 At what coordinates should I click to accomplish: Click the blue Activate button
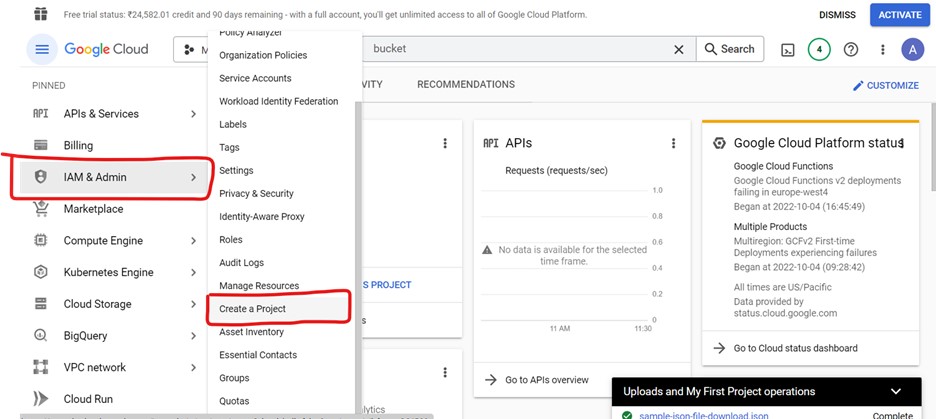click(896, 15)
